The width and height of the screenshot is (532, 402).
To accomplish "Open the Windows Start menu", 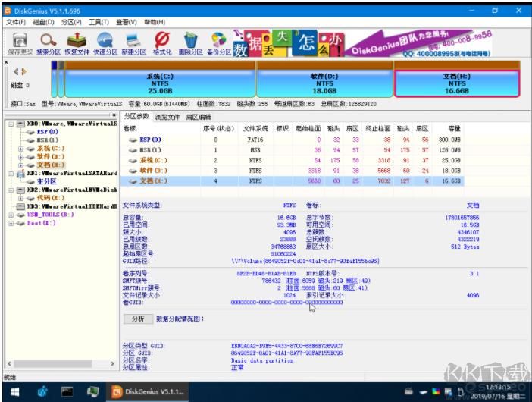I will (x=14, y=392).
